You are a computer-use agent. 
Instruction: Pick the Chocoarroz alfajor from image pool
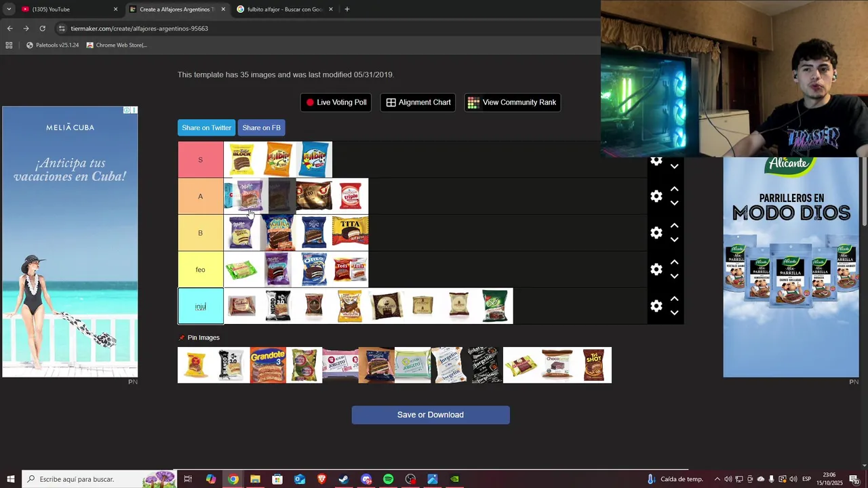pos(557,365)
